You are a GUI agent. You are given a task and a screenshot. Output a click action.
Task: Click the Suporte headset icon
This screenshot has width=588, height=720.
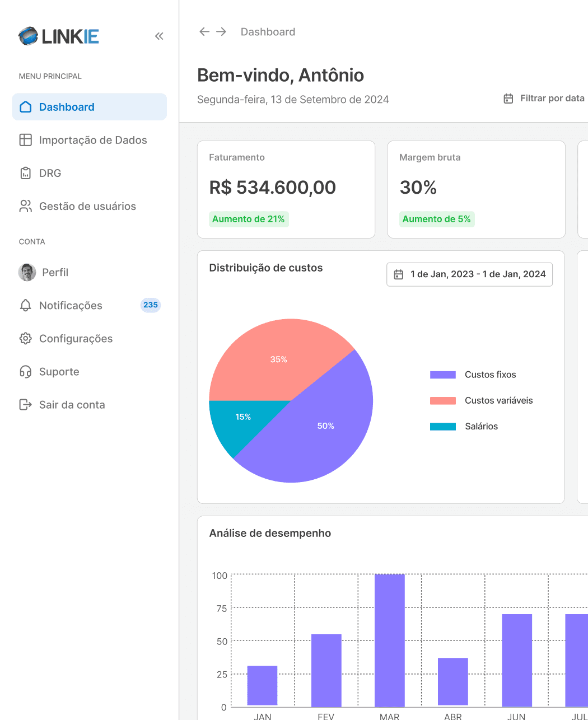pos(26,371)
